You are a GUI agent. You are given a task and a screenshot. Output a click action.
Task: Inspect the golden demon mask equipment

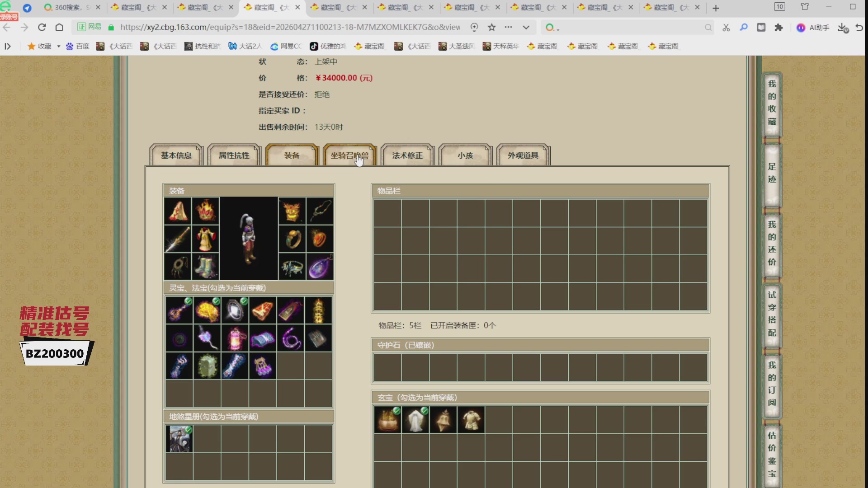(292, 211)
